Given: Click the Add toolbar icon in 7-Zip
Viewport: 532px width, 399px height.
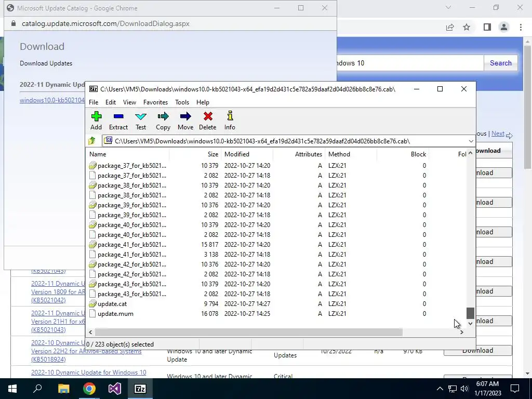Looking at the screenshot, I should (96, 117).
